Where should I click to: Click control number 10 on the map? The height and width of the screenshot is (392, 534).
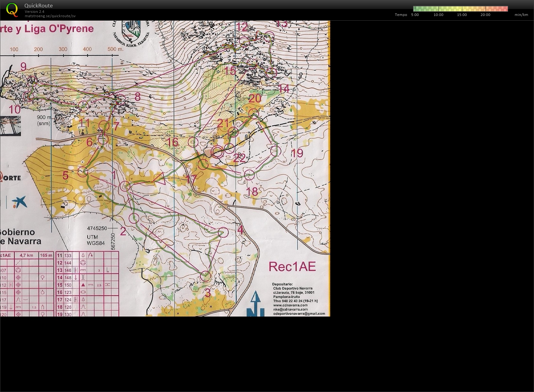click(x=14, y=109)
